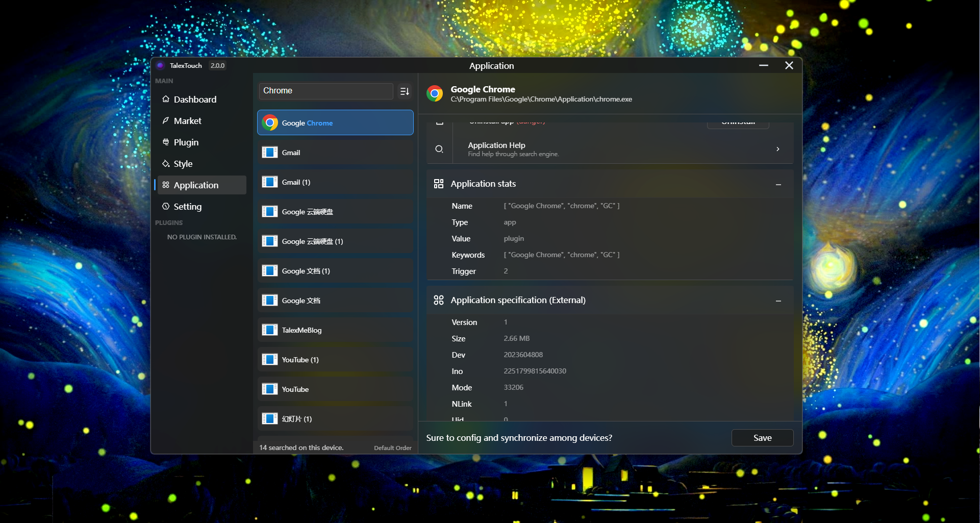Click the "14 searched on this device." status text

tap(301, 447)
